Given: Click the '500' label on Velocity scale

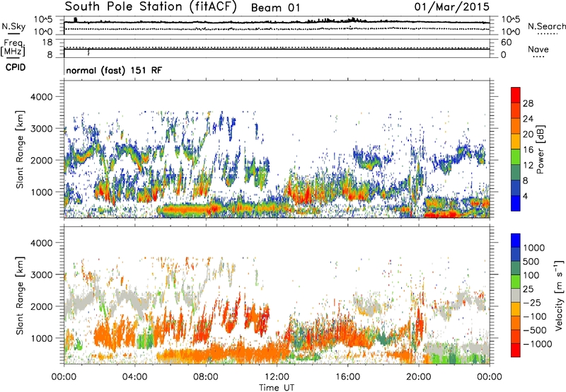Looking at the screenshot, I should coord(531,262).
